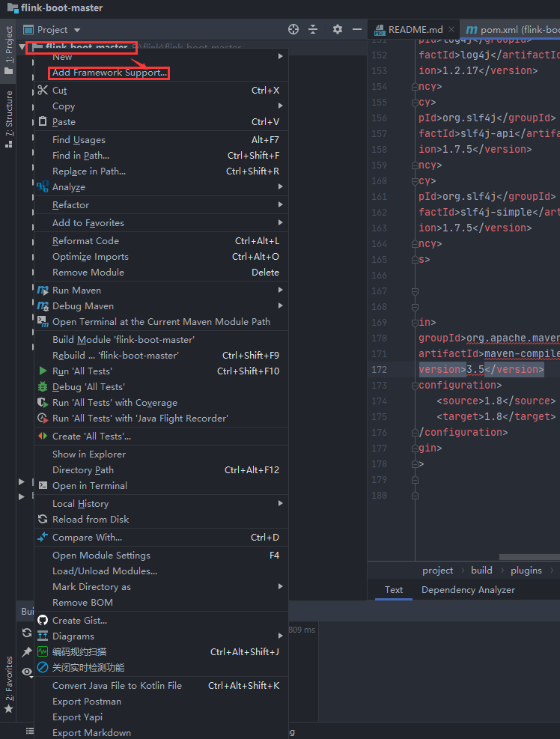Click the Run Maven icon in context menu
The image size is (560, 739).
point(43,290)
